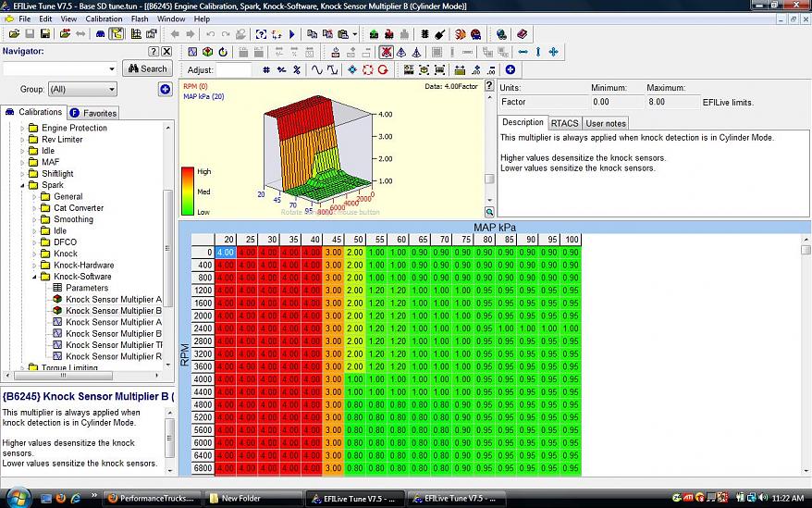812x508 pixels.
Task: Click the save file toolbar icon
Action: (x=31, y=33)
